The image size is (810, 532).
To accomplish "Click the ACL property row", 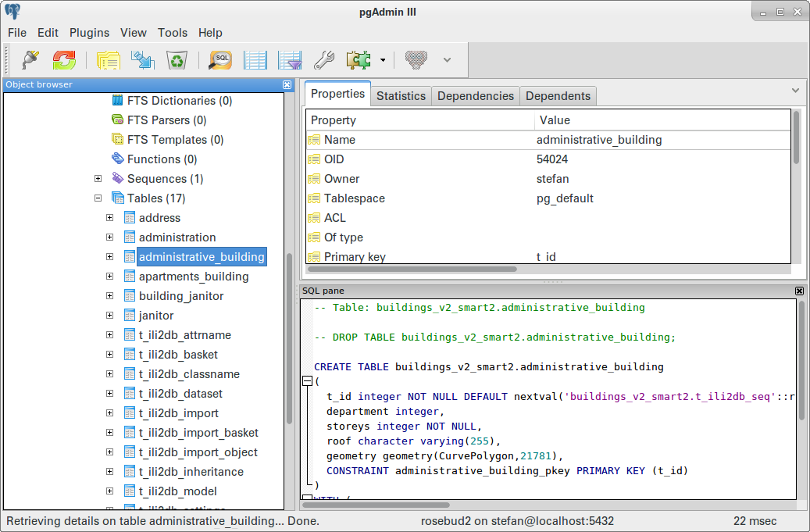I will tap(548, 218).
